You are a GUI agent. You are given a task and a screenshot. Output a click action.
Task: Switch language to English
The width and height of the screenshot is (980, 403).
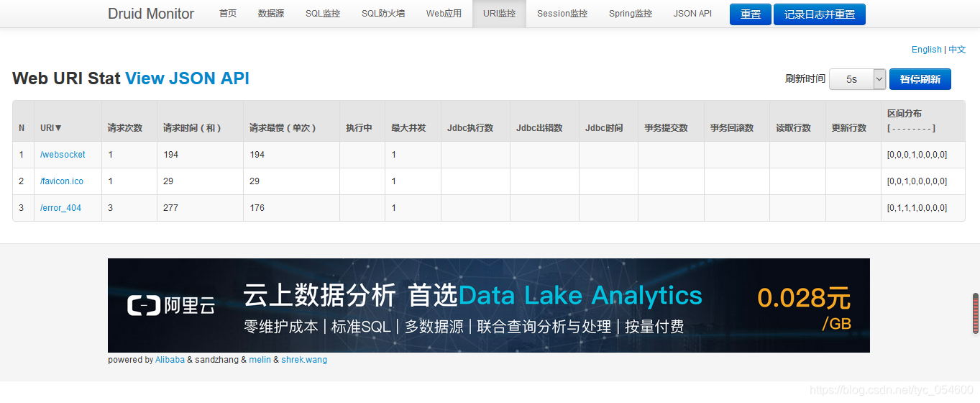point(926,50)
